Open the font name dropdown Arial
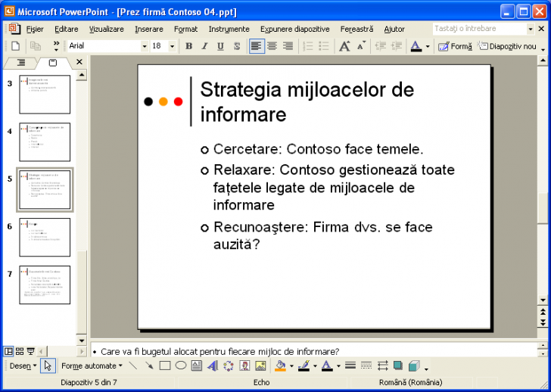 [x=145, y=46]
